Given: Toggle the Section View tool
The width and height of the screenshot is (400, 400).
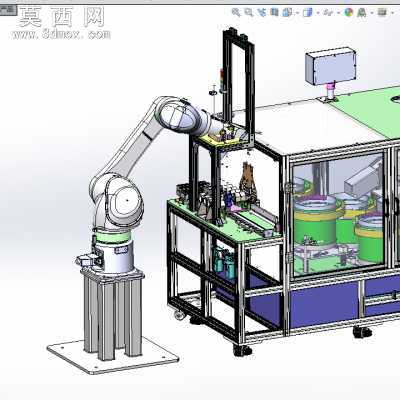Looking at the screenshot, I should click(274, 13).
